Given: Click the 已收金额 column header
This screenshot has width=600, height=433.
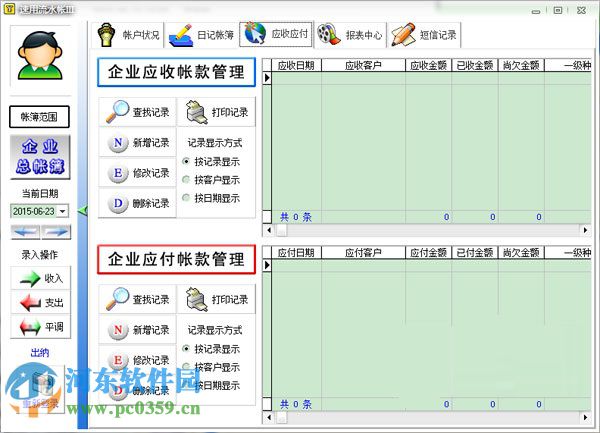Looking at the screenshot, I should click(475, 65).
